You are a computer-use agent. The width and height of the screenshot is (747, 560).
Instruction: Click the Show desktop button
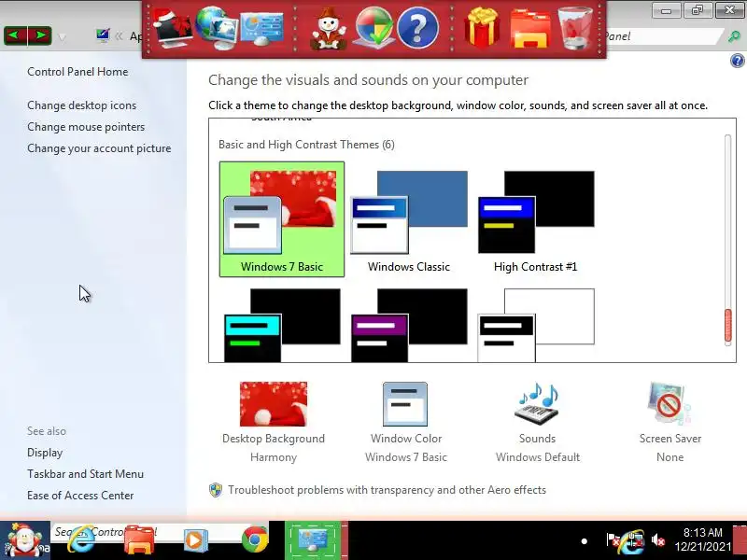coord(740,541)
